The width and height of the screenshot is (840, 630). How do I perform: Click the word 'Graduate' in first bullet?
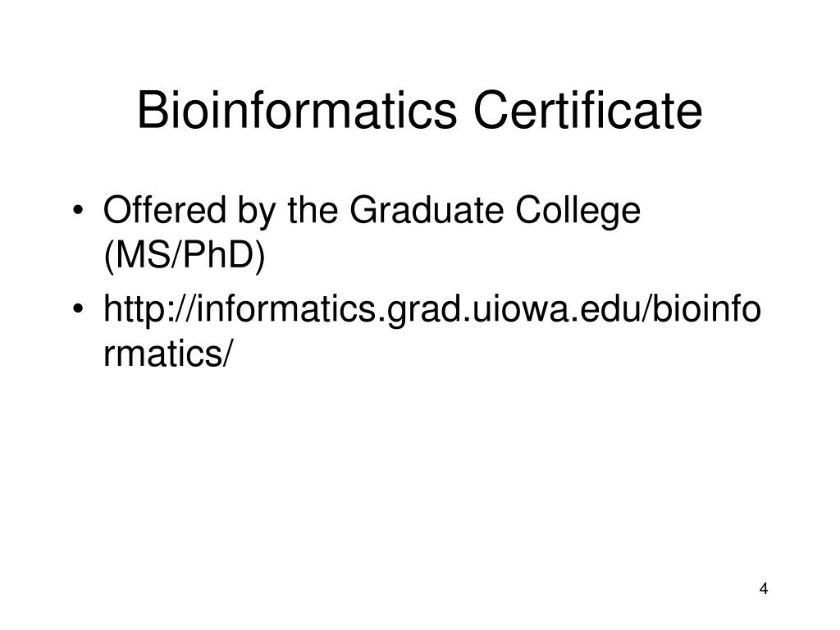click(x=427, y=210)
